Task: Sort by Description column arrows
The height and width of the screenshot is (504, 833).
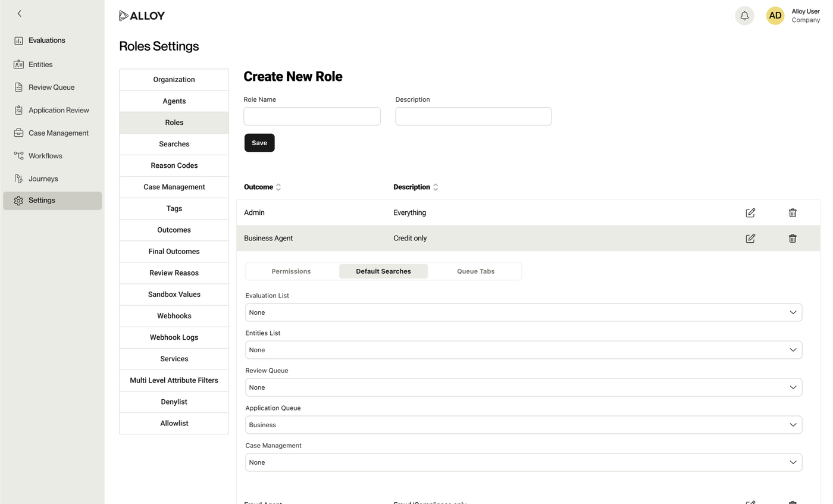Action: (436, 187)
